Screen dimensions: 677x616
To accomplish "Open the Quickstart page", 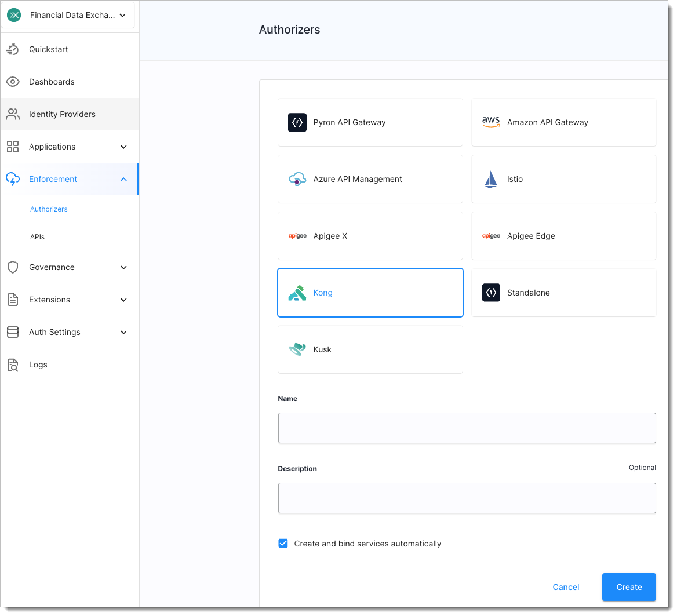I will [x=48, y=50].
